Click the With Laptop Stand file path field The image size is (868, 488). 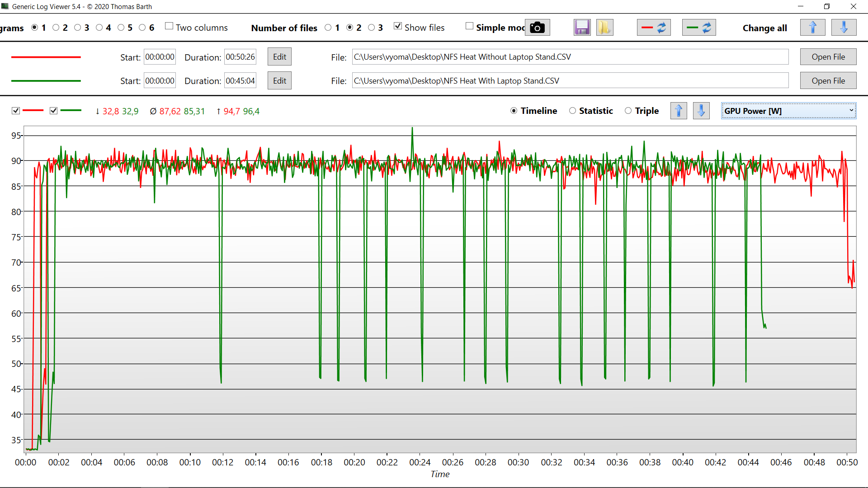[570, 81]
